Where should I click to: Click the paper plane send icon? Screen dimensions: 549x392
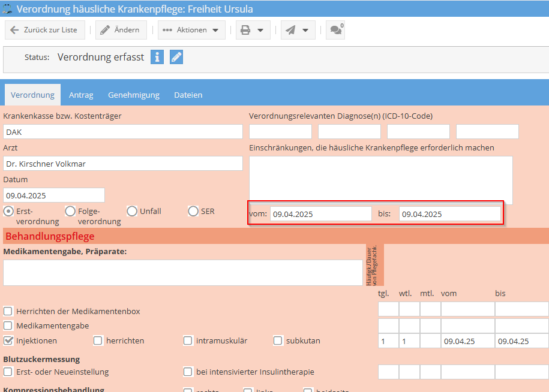(x=290, y=30)
